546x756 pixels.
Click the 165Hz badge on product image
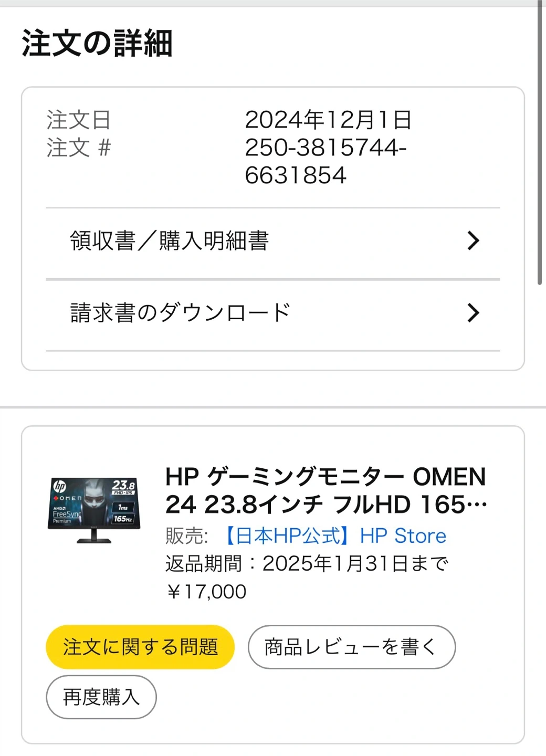tap(123, 519)
